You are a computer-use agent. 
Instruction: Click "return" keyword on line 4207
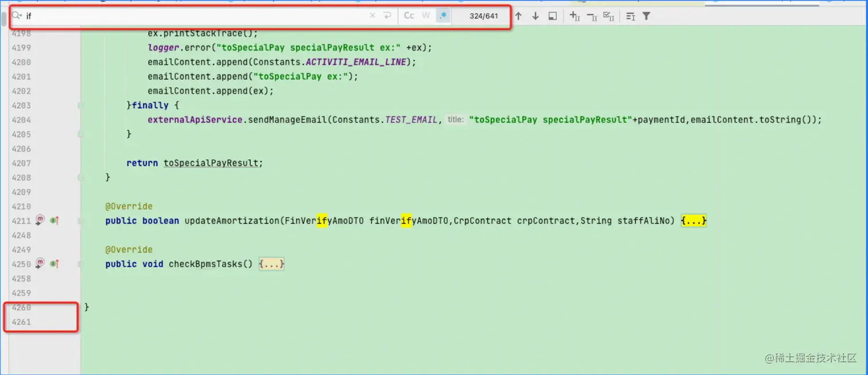tap(142, 163)
